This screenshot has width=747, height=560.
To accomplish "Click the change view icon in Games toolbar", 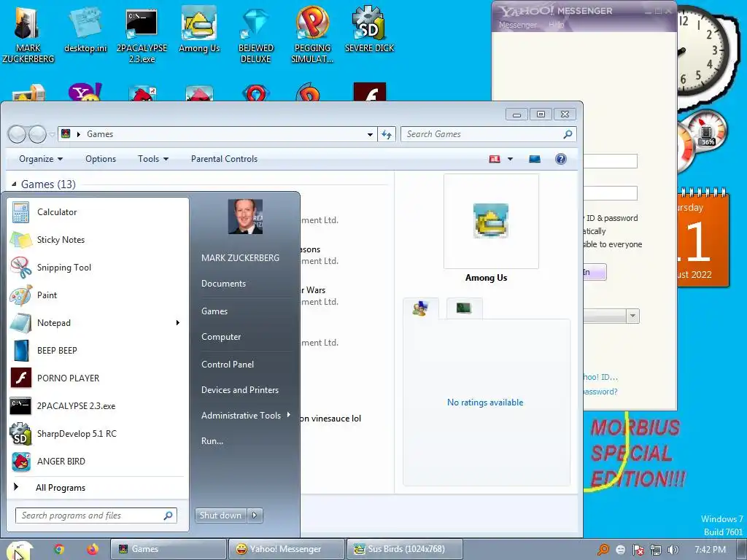I will [495, 159].
